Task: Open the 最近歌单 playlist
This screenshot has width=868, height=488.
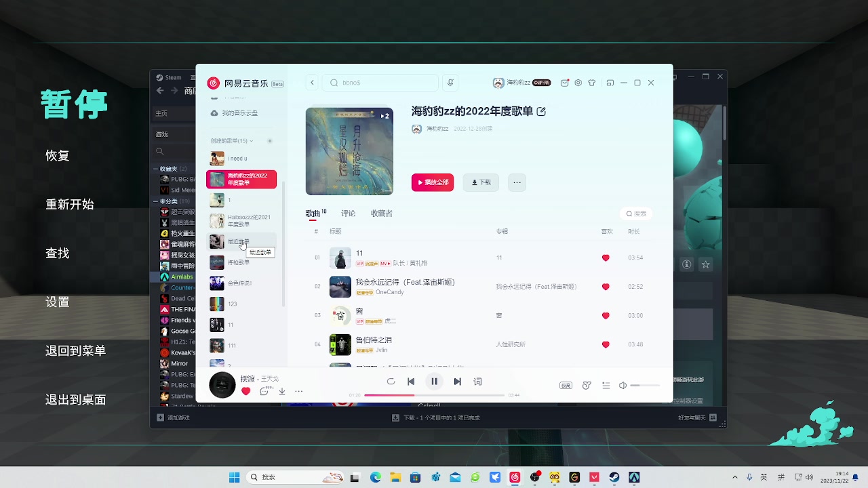Action: (x=241, y=241)
